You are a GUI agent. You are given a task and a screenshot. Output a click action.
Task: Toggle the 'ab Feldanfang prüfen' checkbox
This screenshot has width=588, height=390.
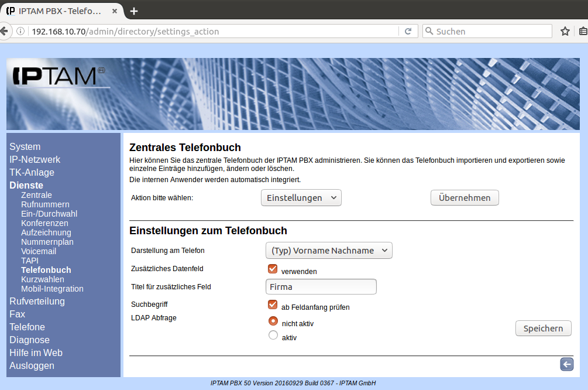(273, 305)
